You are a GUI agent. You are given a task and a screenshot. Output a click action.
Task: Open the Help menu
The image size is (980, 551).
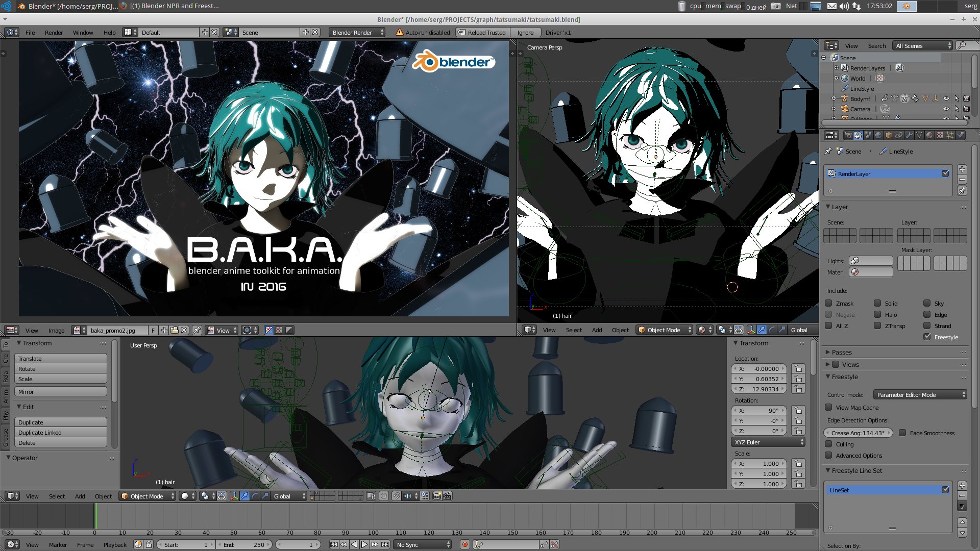109,32
